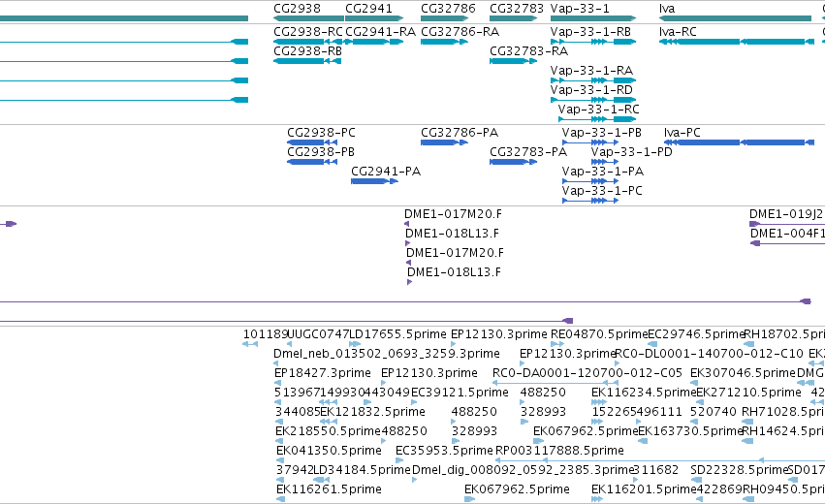Select the DME1-004F1 clone label

787,234
